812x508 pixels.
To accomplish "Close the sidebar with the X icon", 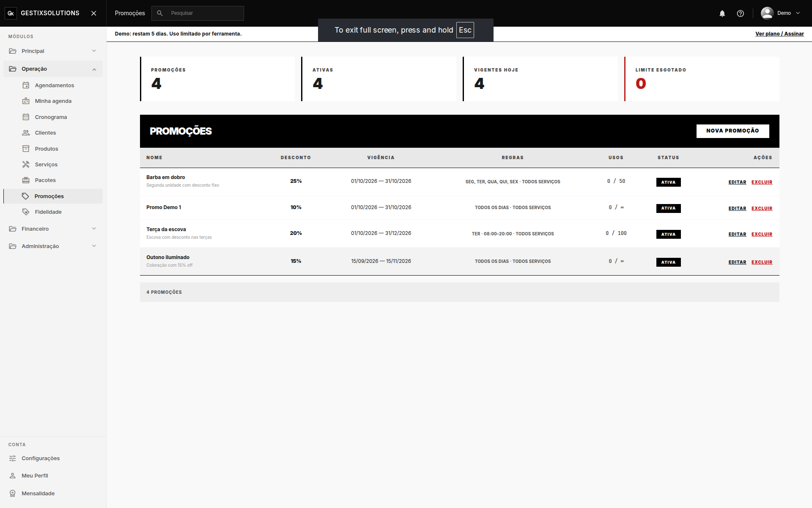I will (x=94, y=13).
